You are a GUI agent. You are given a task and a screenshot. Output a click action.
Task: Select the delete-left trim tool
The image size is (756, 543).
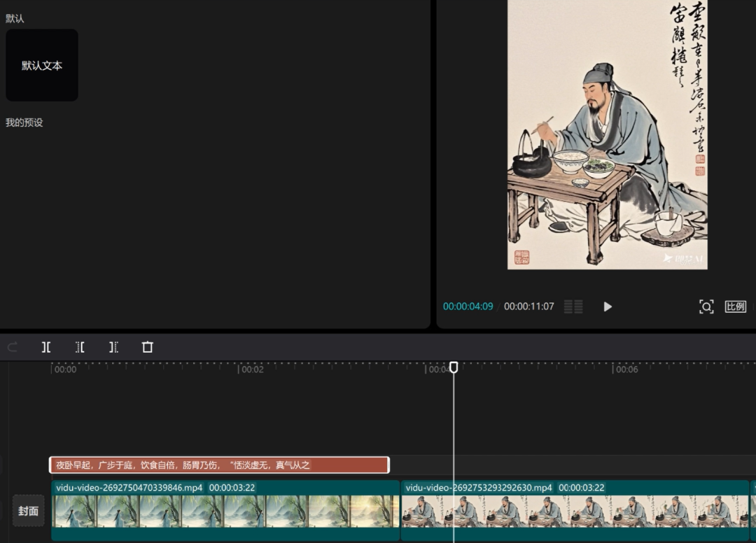[x=80, y=347]
